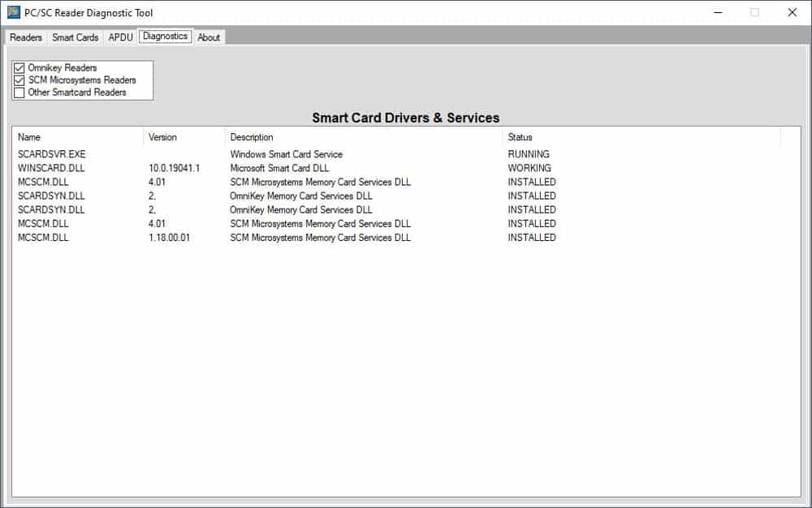Switch to the Readers tab
812x508 pixels.
(26, 37)
